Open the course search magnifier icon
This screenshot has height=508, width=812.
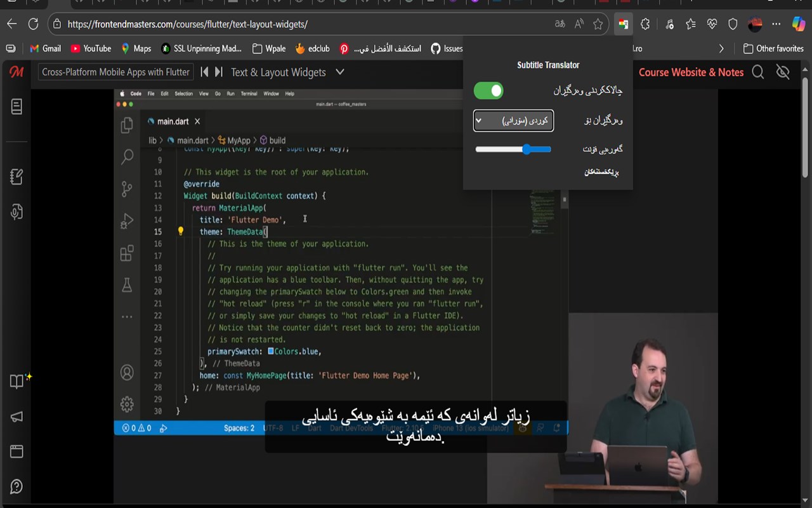[x=758, y=72]
